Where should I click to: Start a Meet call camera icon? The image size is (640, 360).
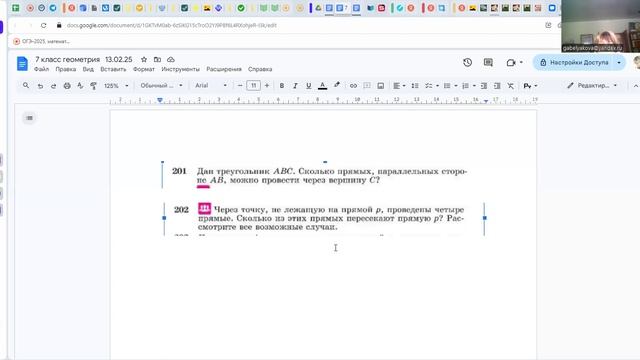click(x=511, y=62)
